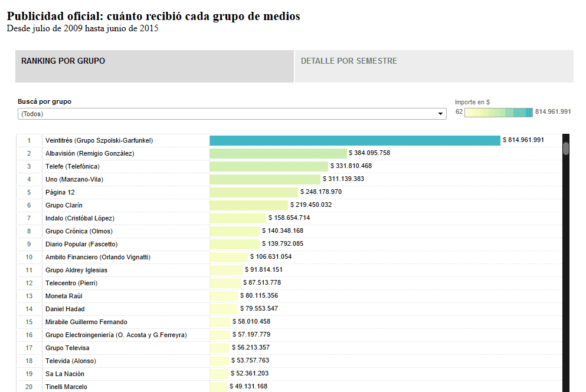Click the legend maximum value 814.961.991
The width and height of the screenshot is (586, 392).
[x=553, y=111]
